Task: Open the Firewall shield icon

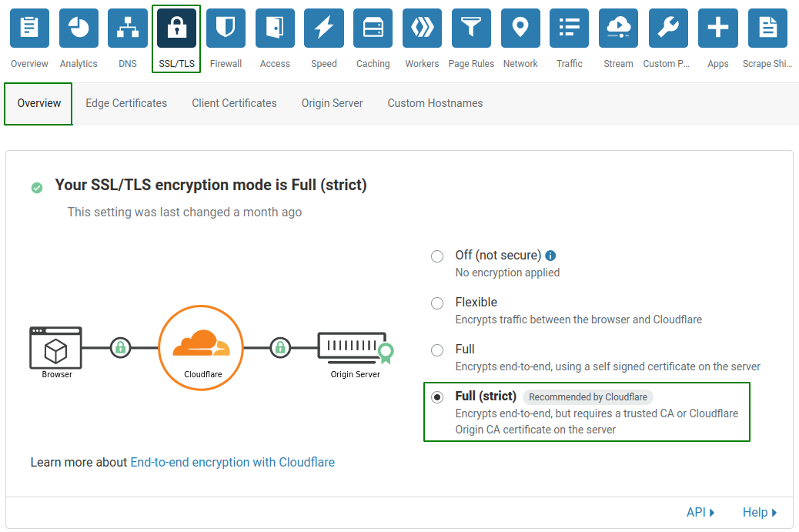Action: 226,28
